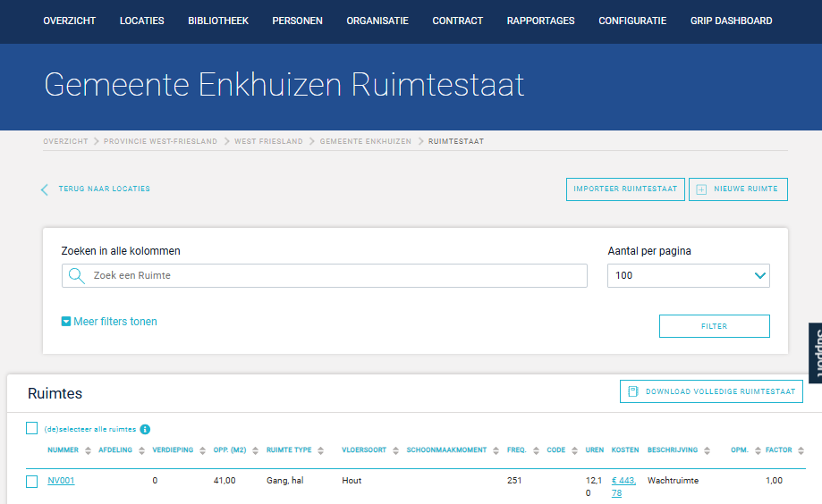Click the Uren column header
Viewport: 822px width, 504px height.
[x=595, y=450]
